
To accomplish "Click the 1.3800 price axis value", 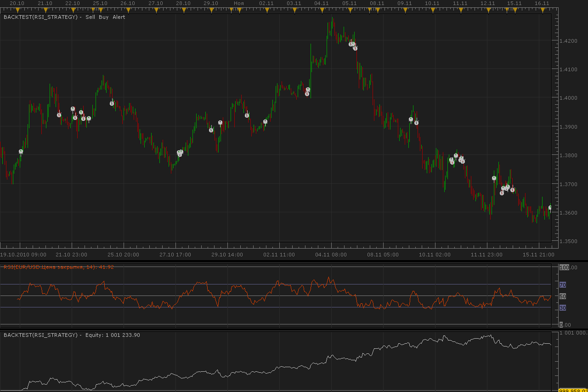I will pos(568,155).
